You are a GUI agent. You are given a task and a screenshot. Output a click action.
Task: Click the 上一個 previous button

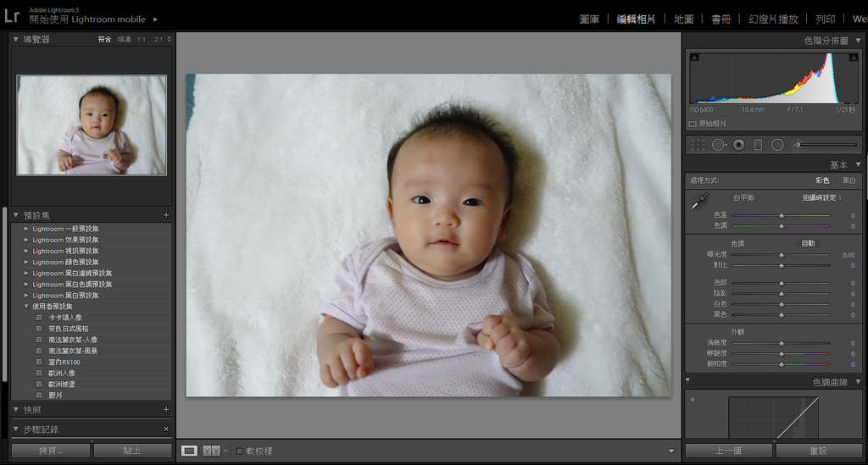pos(728,451)
